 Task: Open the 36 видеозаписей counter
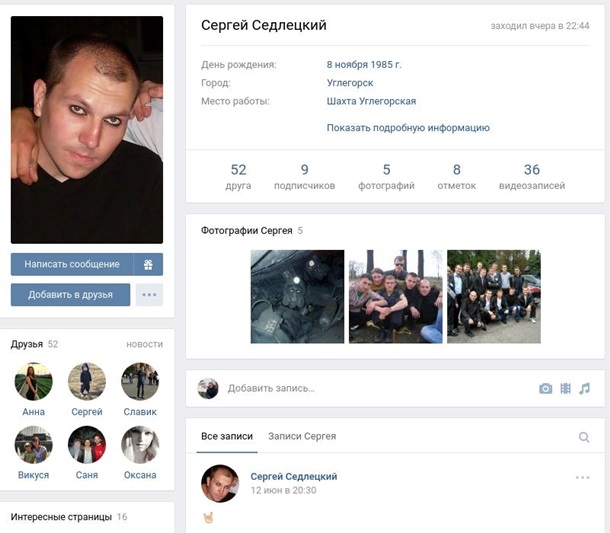(x=532, y=177)
